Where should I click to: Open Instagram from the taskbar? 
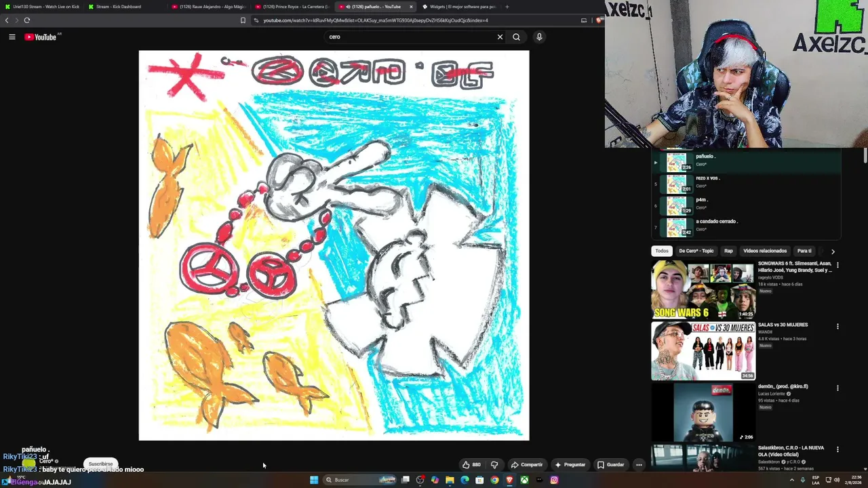click(x=554, y=480)
